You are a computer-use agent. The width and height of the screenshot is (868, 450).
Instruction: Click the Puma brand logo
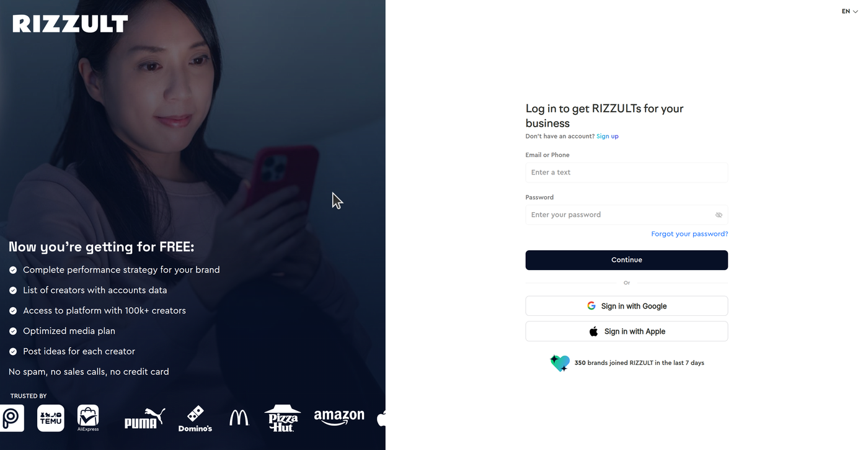point(144,418)
